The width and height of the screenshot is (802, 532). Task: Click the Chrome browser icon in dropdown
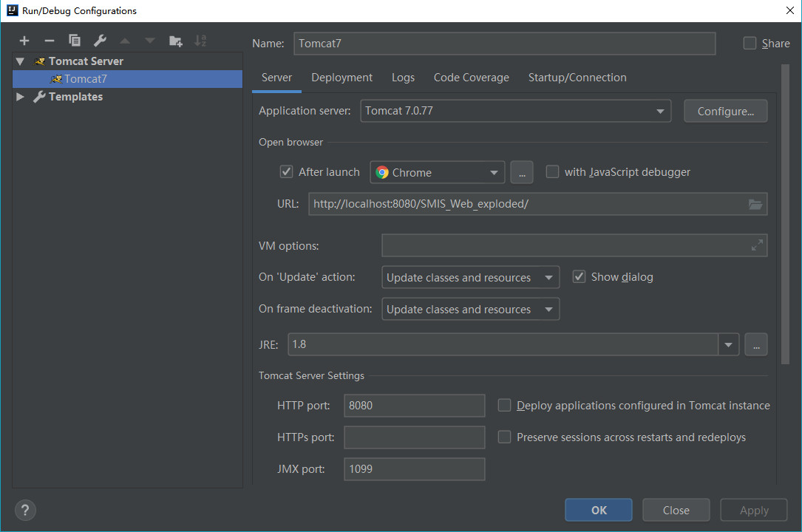[x=382, y=172]
